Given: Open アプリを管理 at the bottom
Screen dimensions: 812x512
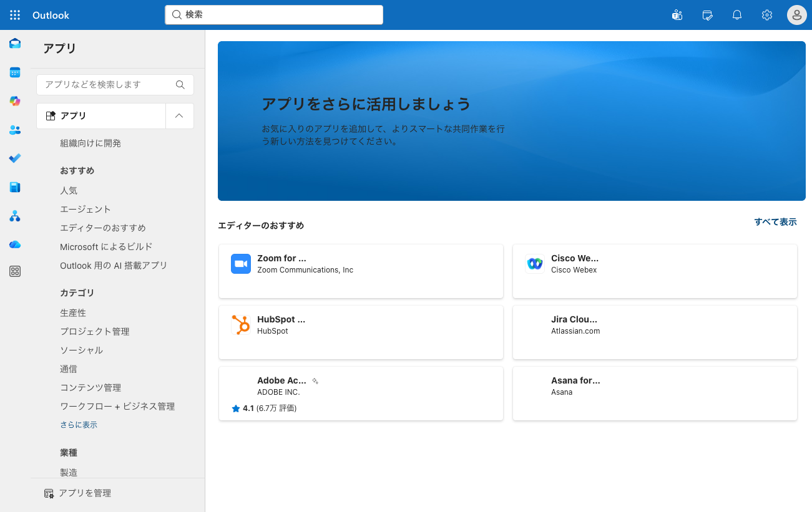Looking at the screenshot, I should 77,493.
